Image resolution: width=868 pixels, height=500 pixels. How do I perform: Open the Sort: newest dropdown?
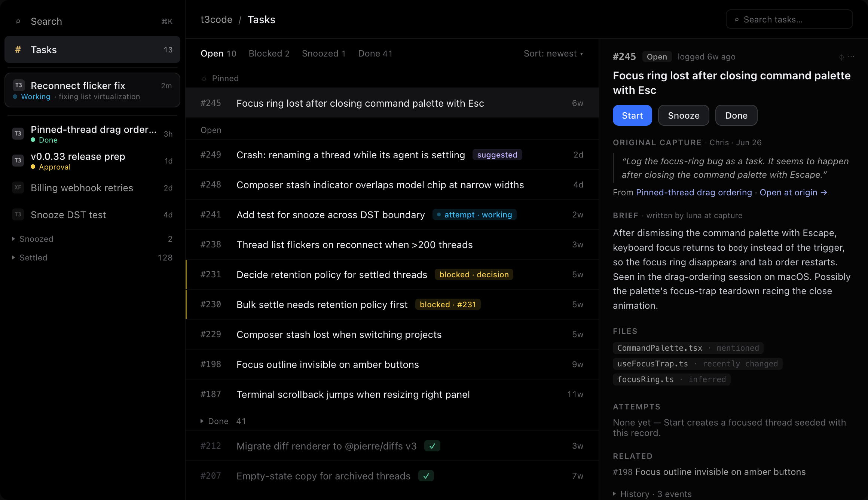click(553, 54)
